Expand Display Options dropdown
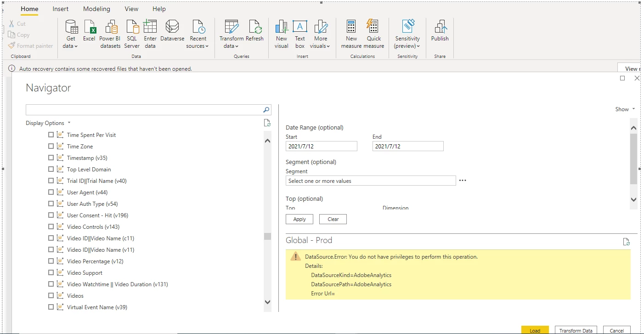644x334 pixels. 48,123
